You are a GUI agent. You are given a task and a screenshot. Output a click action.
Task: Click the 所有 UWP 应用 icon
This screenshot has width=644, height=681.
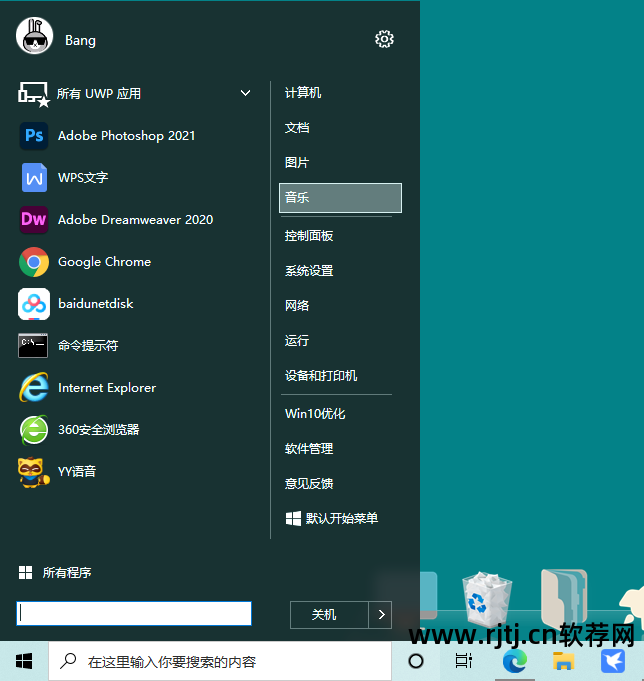pos(33,94)
